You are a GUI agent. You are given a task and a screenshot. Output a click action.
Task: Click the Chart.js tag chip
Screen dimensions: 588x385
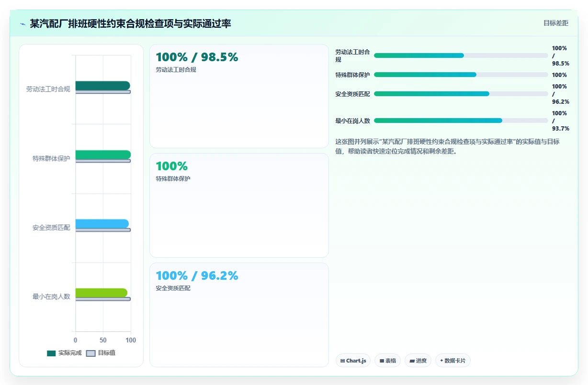click(x=353, y=361)
